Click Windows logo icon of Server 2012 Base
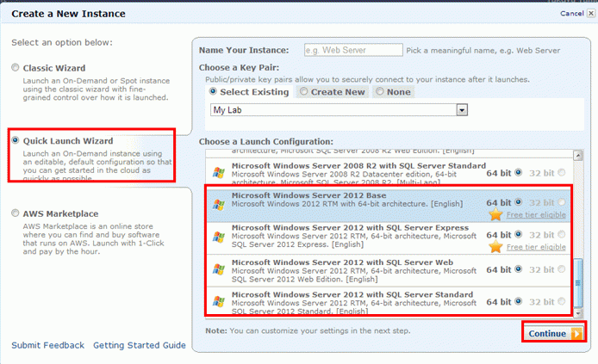This screenshot has width=598, height=364. tap(219, 205)
